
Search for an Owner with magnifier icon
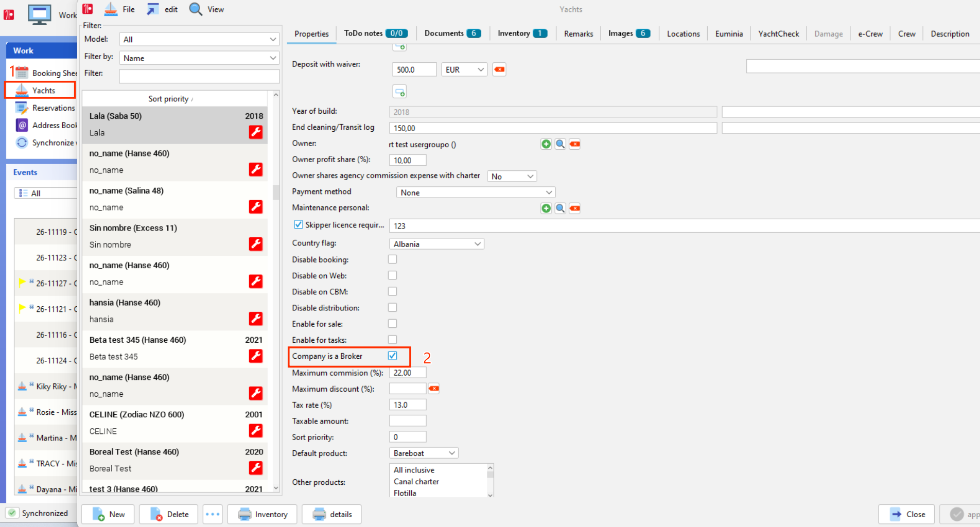(561, 144)
